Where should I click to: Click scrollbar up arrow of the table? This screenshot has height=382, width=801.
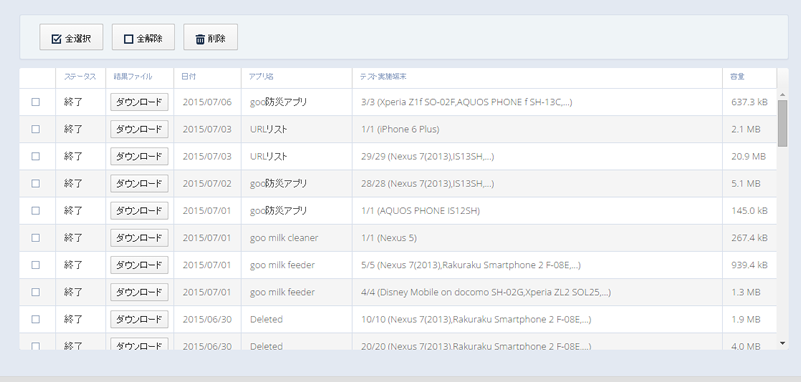(783, 94)
